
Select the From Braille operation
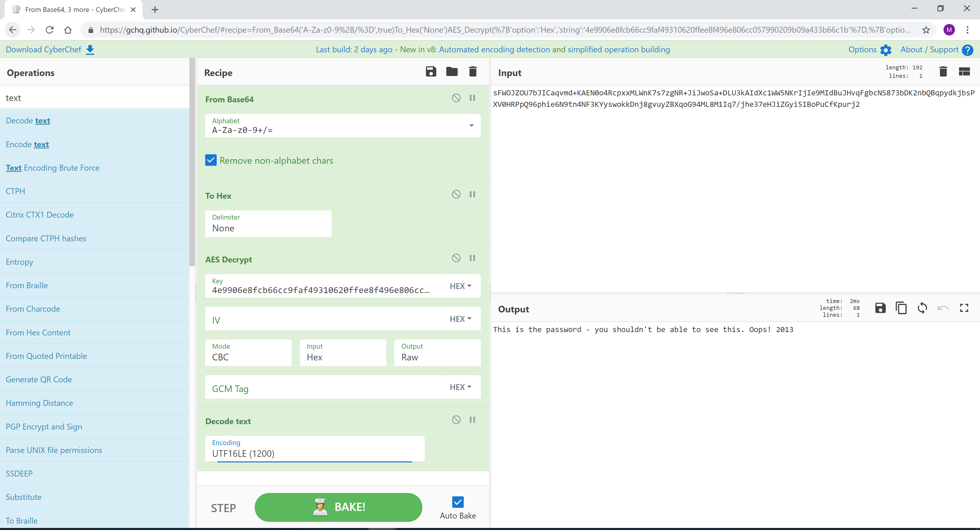click(x=27, y=285)
